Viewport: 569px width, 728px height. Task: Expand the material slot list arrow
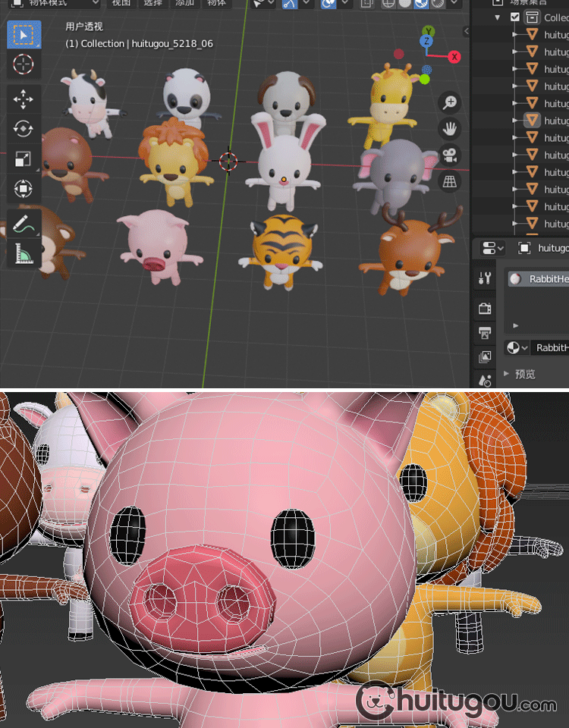516,325
